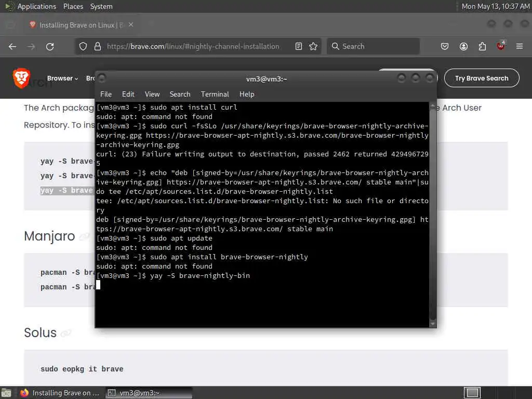This screenshot has width=532, height=399.
Task: Open terminal Help menu
Action: click(247, 95)
